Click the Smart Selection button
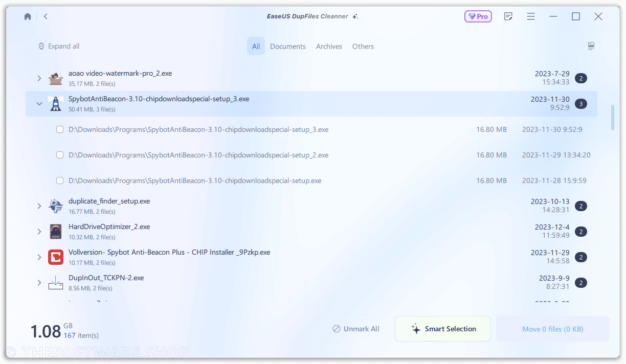Screen dimensions: 626x364 pyautogui.click(x=443, y=329)
